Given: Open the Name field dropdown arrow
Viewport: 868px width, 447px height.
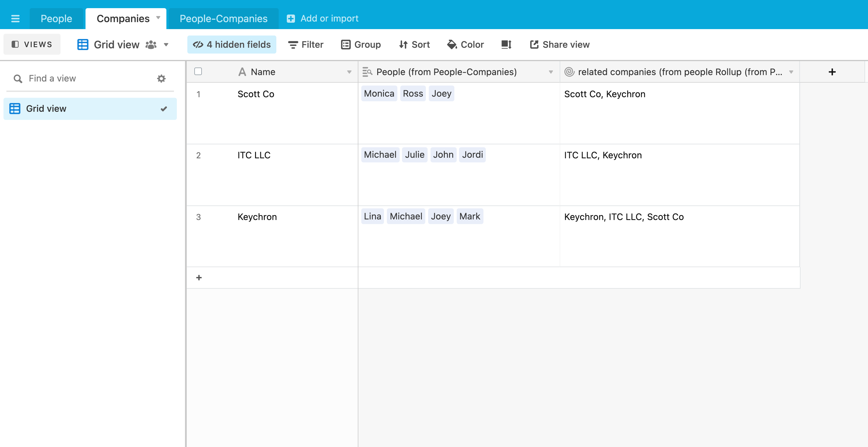Looking at the screenshot, I should coord(349,72).
